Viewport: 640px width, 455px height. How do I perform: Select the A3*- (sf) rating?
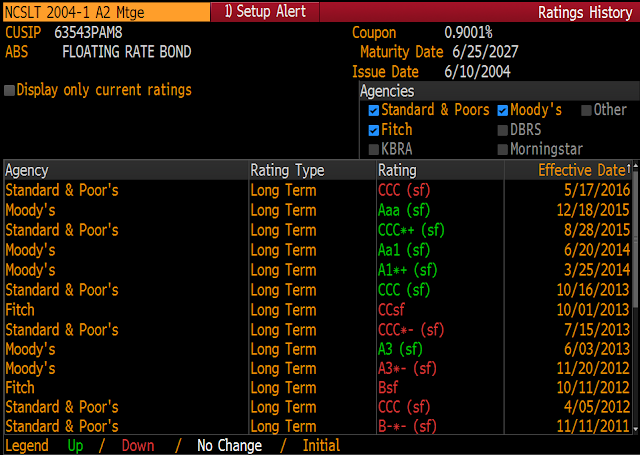pos(407,368)
